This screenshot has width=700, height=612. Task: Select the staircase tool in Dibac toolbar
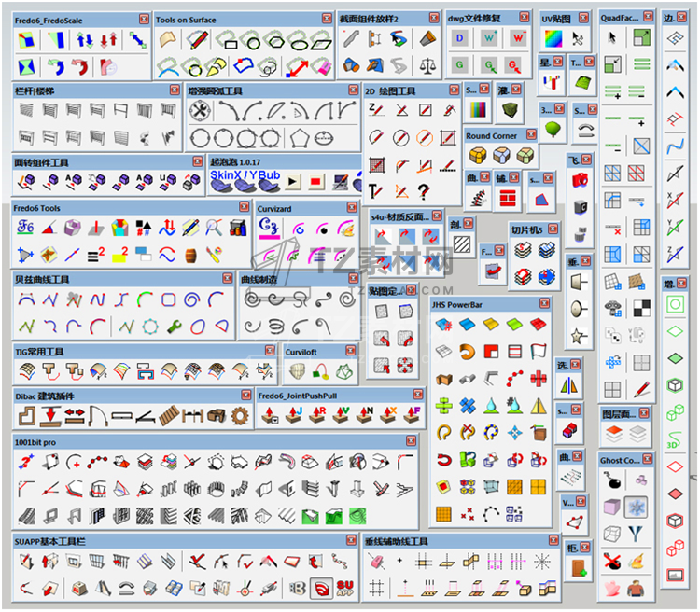pos(169,415)
